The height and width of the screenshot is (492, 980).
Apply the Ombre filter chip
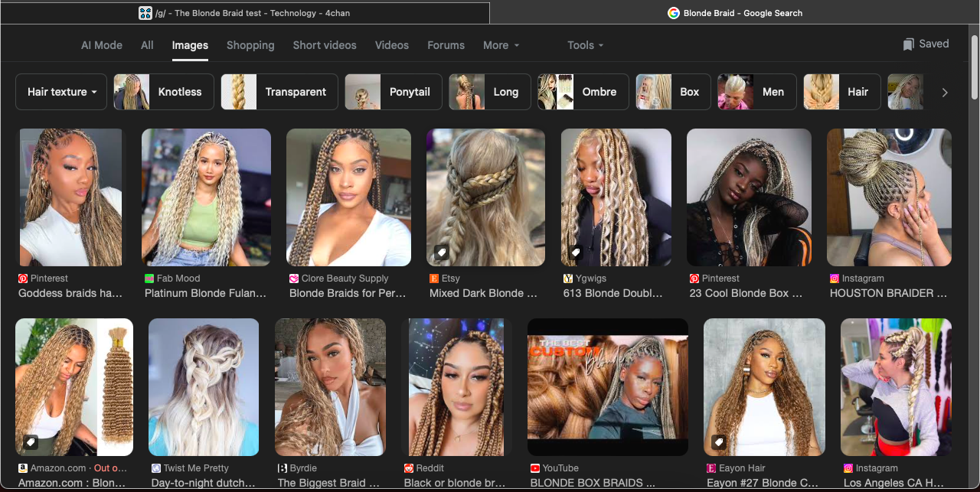[583, 92]
